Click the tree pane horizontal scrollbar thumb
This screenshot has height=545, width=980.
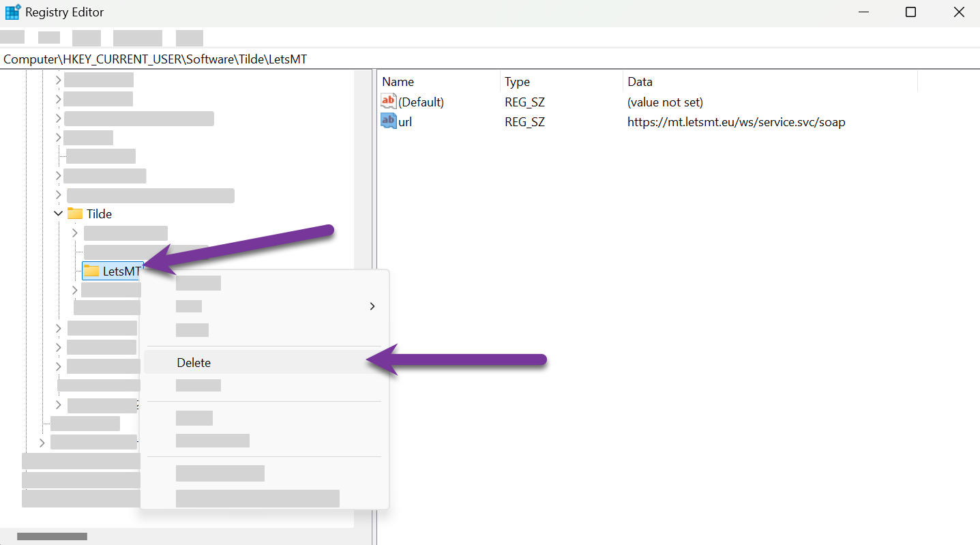coord(52,537)
